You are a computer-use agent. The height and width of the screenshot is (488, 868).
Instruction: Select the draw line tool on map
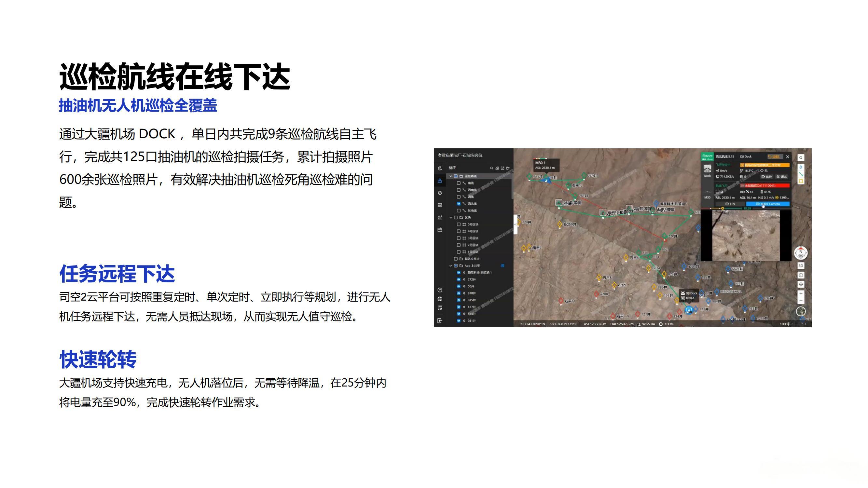point(801,174)
